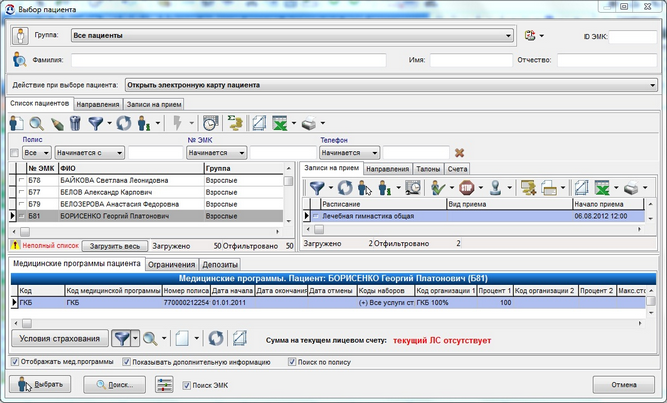Image resolution: width=667 pixels, height=403 pixels.
Task: Toggle the Поиск по полису checkbox
Action: (x=292, y=362)
